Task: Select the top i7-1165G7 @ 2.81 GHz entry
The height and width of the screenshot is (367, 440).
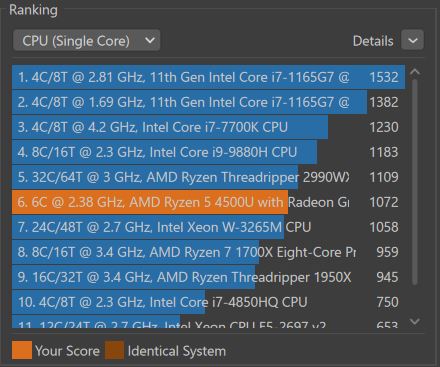Action: click(209, 77)
